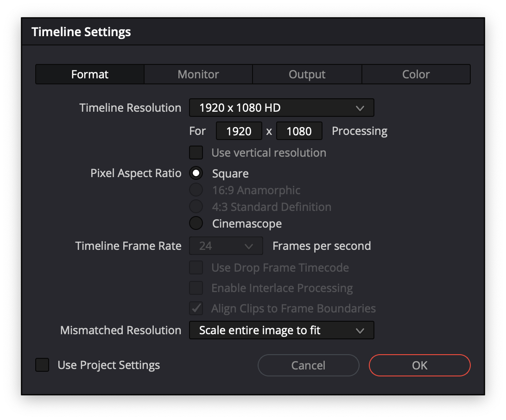The width and height of the screenshot is (506, 420).
Task: Click the Timeline Resolution label
Action: [130, 108]
